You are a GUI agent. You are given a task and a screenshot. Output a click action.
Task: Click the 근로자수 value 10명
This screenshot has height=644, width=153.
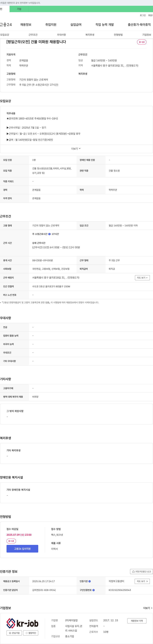tap(106, 632)
